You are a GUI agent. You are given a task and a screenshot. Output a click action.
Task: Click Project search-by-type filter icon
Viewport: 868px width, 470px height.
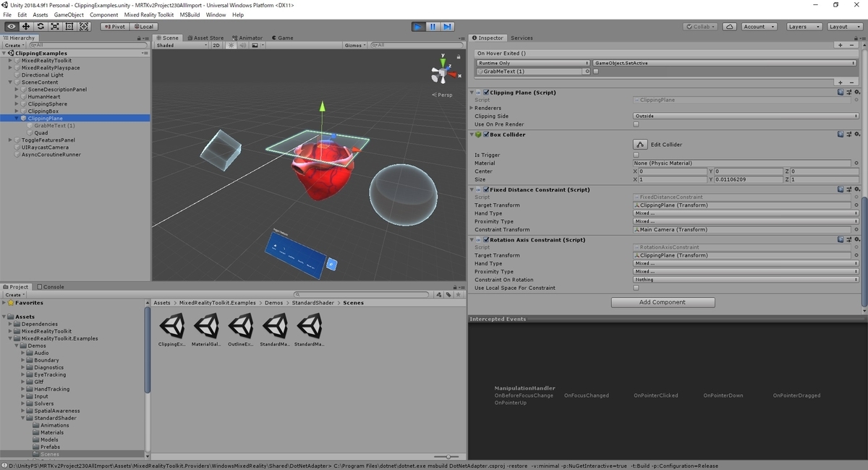point(439,294)
